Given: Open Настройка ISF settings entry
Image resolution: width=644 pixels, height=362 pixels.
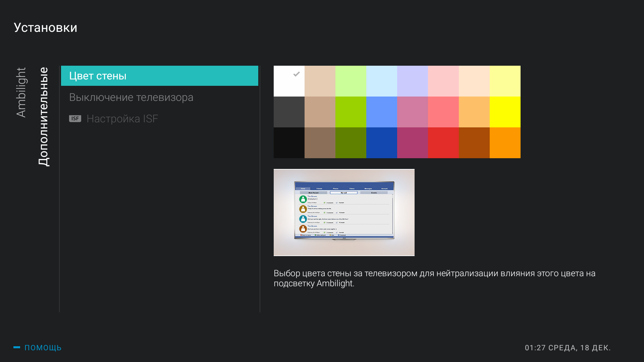Looking at the screenshot, I should point(122,119).
